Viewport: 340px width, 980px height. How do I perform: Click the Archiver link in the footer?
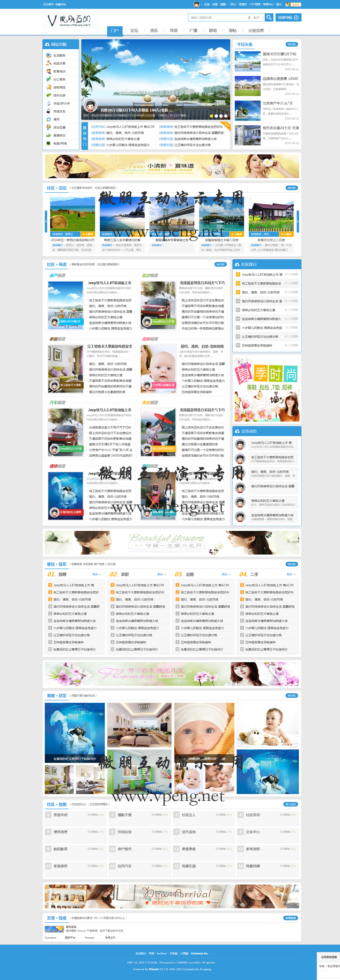pos(162,953)
